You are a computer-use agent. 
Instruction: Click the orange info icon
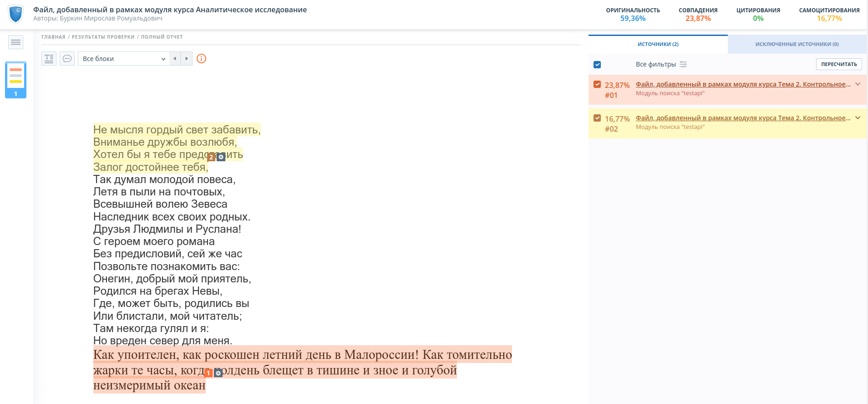(x=201, y=58)
